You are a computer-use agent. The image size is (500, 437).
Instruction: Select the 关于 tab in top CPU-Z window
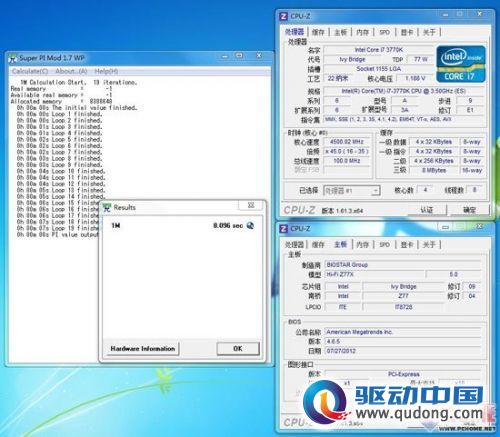coord(429,32)
